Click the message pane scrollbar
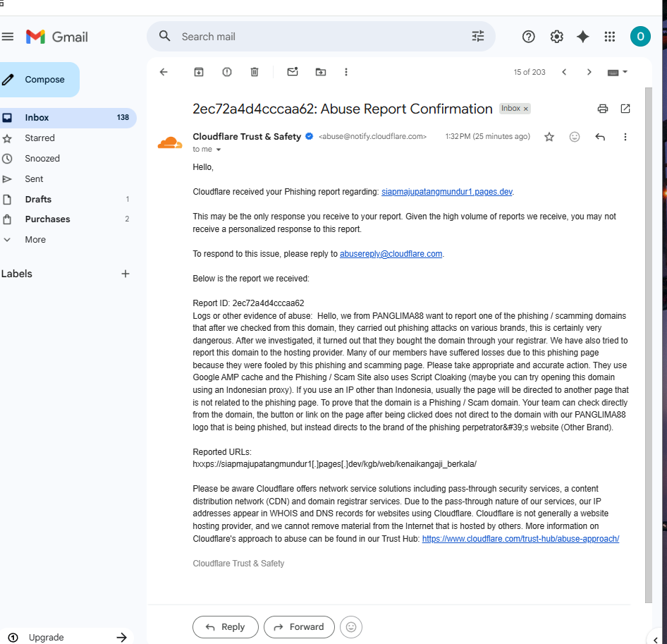The width and height of the screenshot is (667, 644). click(648, 345)
